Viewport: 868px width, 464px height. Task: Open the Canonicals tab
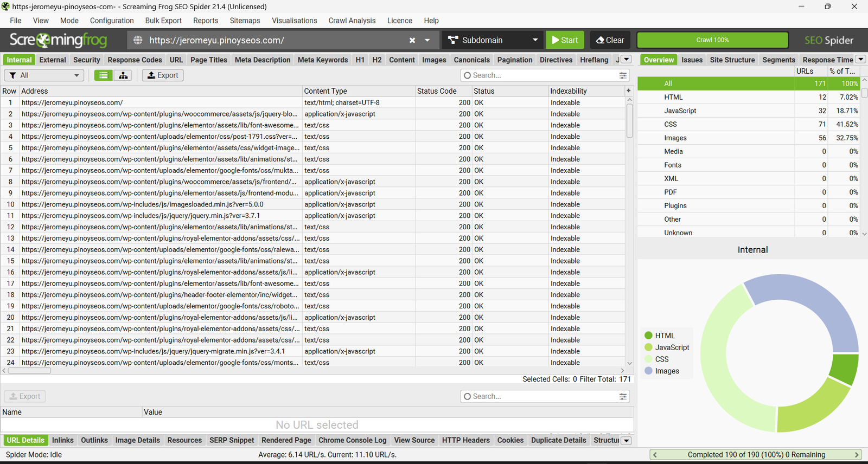point(471,60)
